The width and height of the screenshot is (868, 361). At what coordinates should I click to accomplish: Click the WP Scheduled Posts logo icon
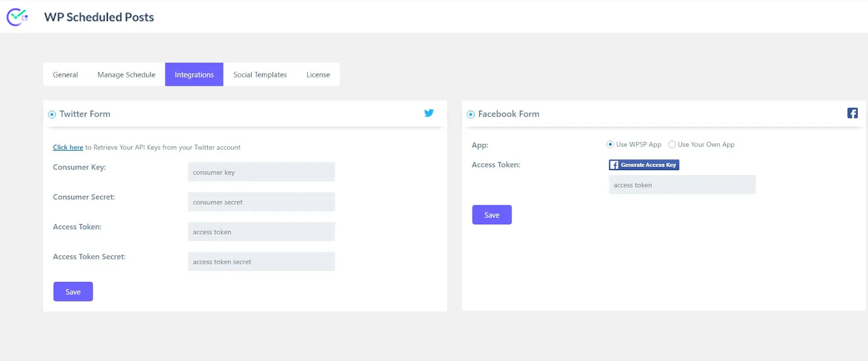[17, 17]
